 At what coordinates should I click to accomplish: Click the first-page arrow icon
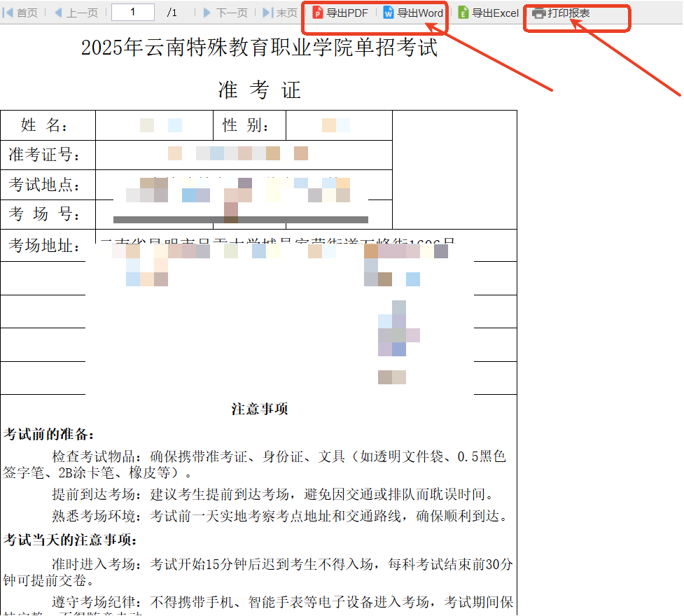(x=8, y=13)
